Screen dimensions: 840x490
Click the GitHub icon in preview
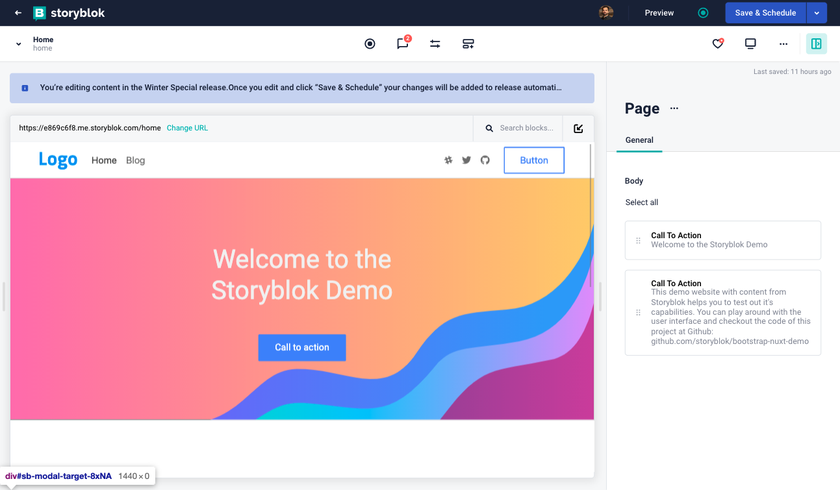[x=485, y=160]
